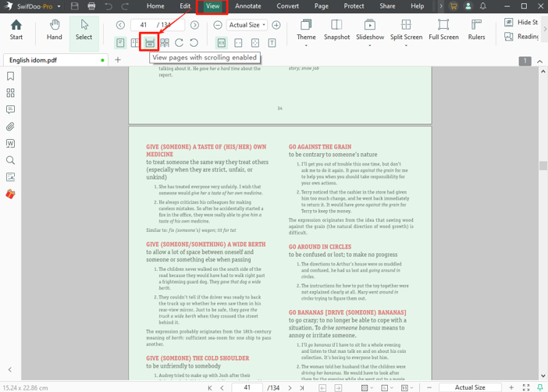The width and height of the screenshot is (548, 392).
Task: Switch to two-page view mode
Action: (135, 43)
